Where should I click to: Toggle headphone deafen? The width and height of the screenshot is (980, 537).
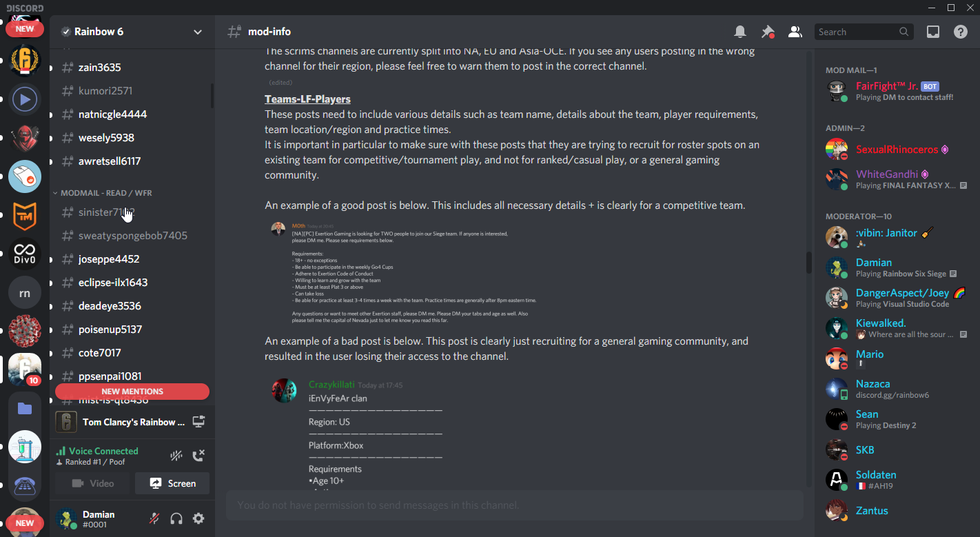pyautogui.click(x=176, y=518)
